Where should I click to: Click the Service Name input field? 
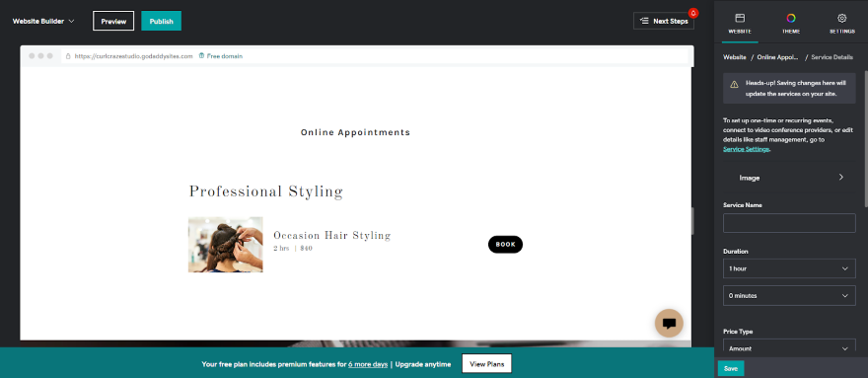(789, 223)
